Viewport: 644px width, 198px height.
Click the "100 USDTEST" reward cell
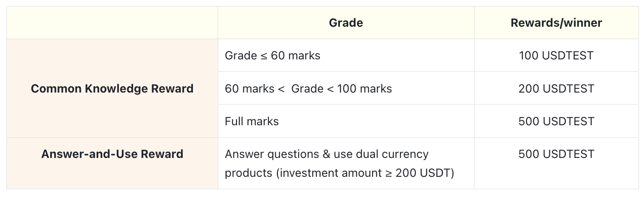[556, 56]
